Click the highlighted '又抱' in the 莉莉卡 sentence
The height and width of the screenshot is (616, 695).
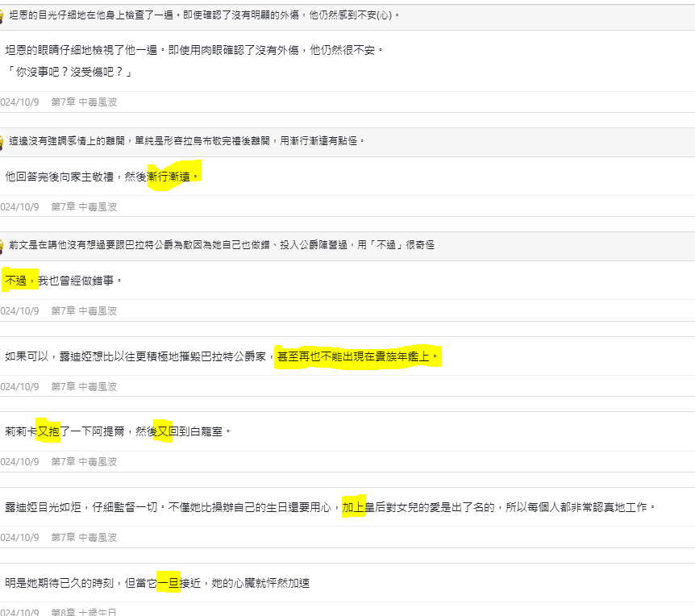(48, 431)
